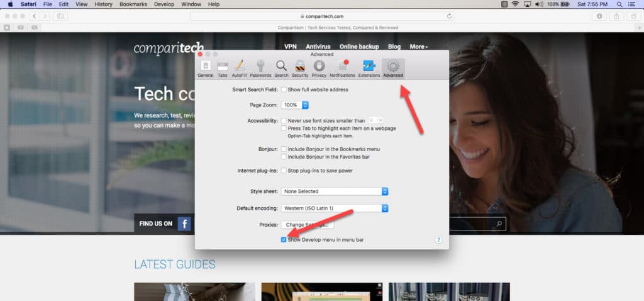
Task: Open the Safari share button
Action: [616, 16]
